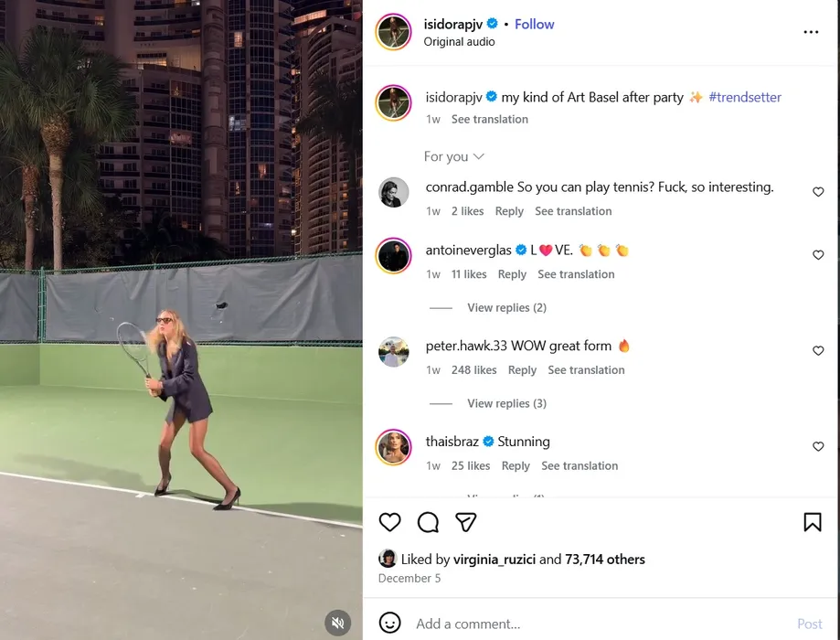Image resolution: width=840 pixels, height=640 pixels.
Task: Unmute the video with the speaker icon
Action: tap(337, 623)
